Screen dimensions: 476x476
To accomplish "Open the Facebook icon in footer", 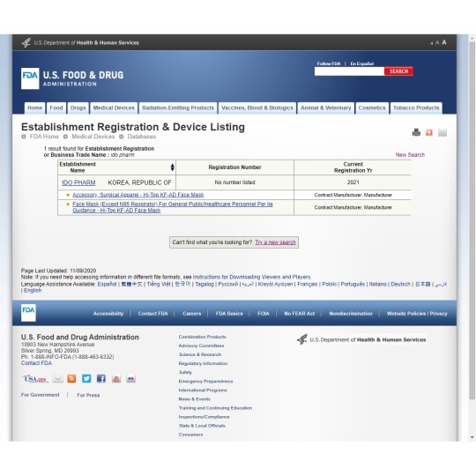I will [x=101, y=378].
